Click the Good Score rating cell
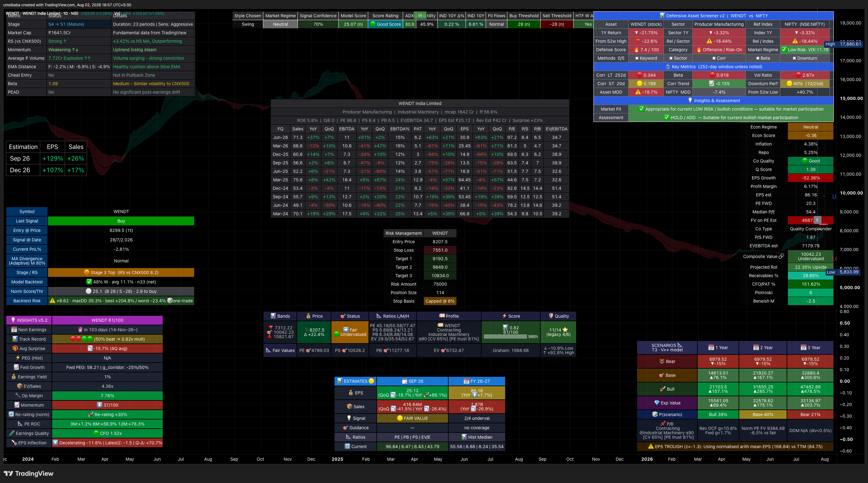 [x=385, y=24]
